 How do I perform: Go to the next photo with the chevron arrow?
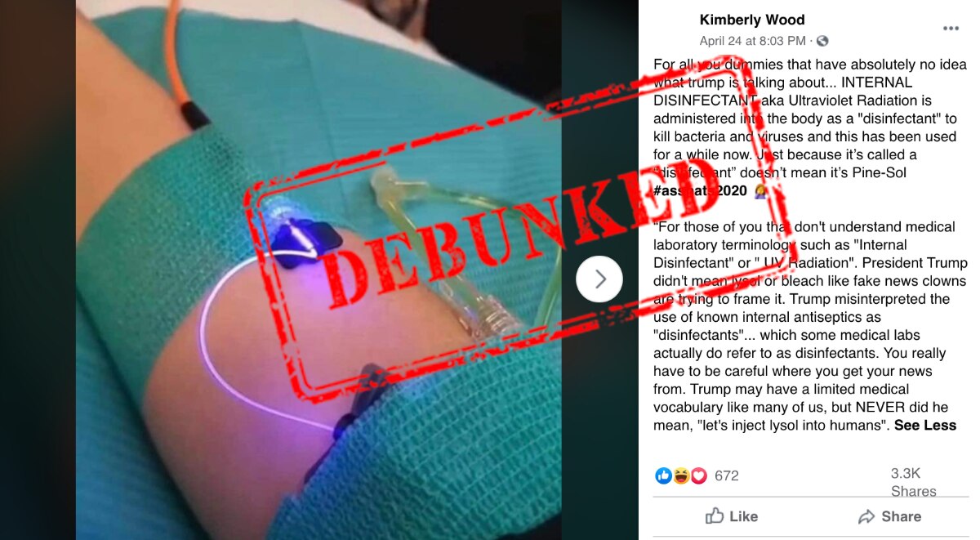(600, 279)
